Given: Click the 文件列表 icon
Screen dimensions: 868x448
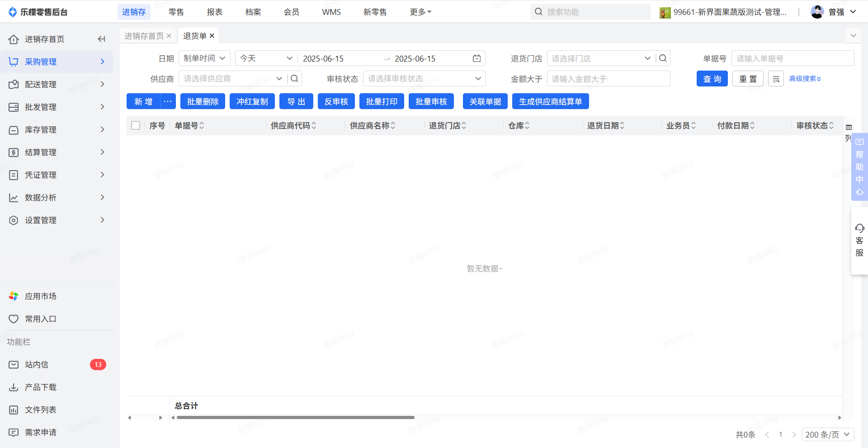Looking at the screenshot, I should point(14,410).
